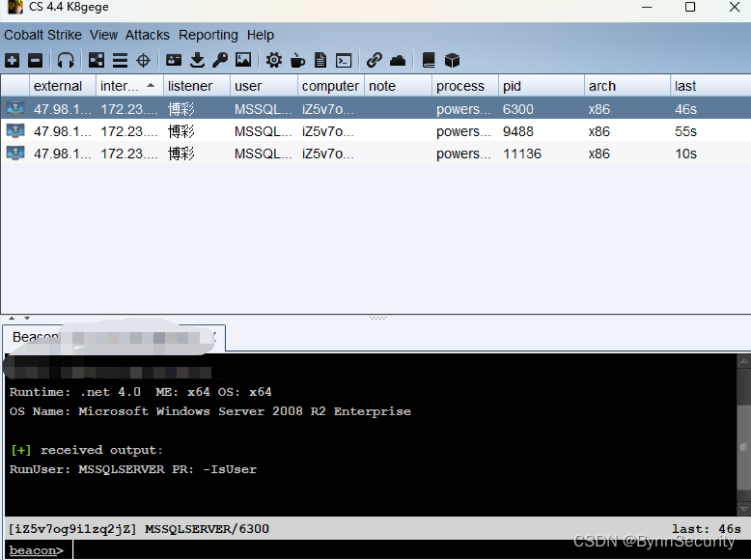The image size is (751, 560).
Task: Click console scrollbar down arrow
Action: [x=744, y=509]
